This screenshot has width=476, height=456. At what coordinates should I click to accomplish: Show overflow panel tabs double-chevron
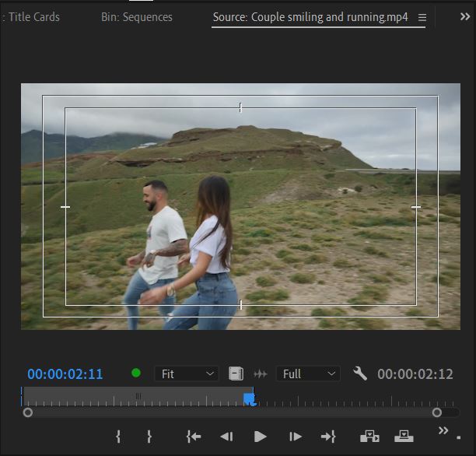coord(465,16)
